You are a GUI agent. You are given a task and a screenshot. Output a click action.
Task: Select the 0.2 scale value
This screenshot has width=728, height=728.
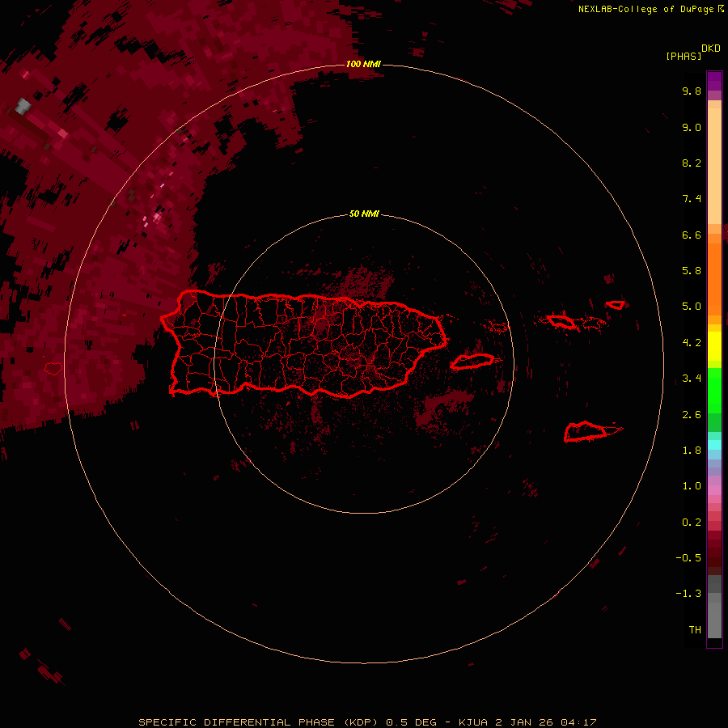[692, 523]
